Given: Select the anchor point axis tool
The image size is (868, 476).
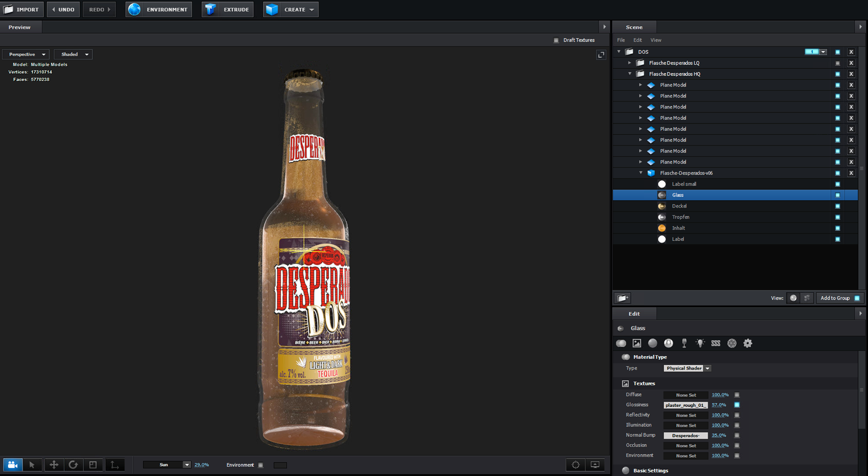Looking at the screenshot, I should coord(115,465).
